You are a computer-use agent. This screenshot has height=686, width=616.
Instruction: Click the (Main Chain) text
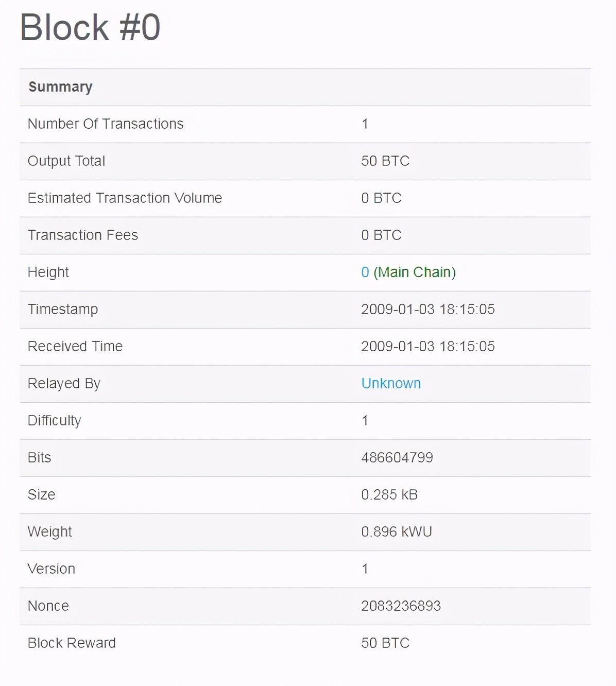coord(415,272)
